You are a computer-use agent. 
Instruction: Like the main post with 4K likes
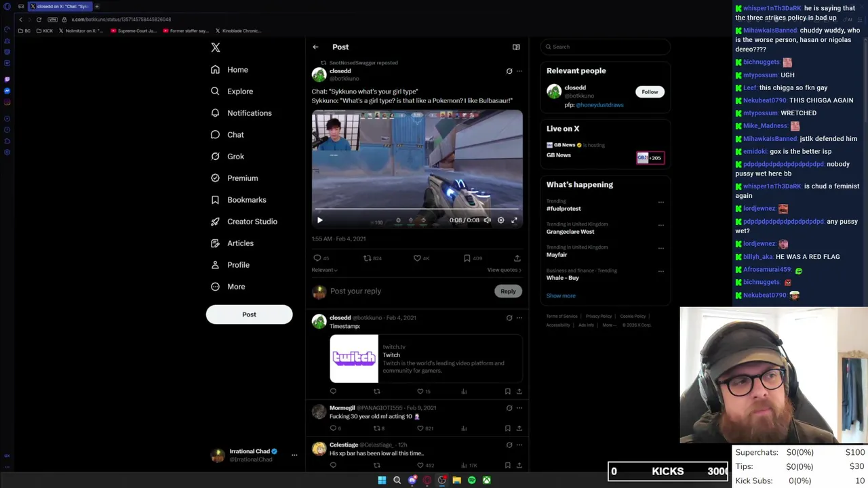417,258
